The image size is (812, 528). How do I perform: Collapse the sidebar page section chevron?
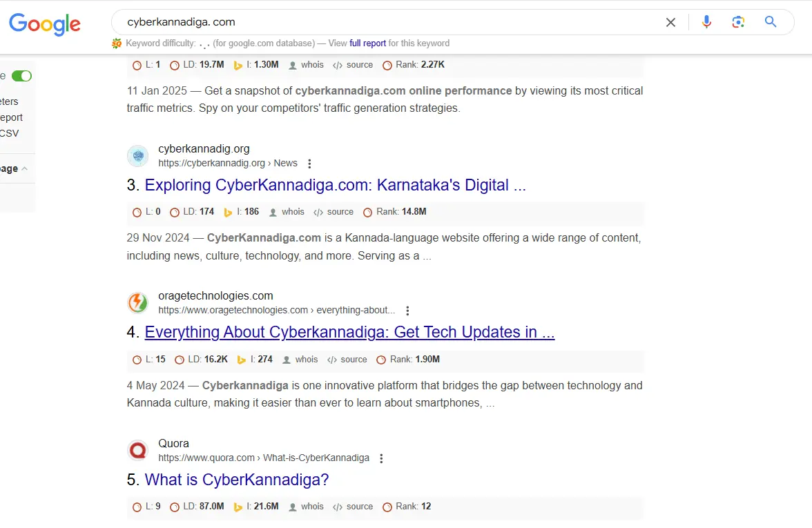point(24,168)
